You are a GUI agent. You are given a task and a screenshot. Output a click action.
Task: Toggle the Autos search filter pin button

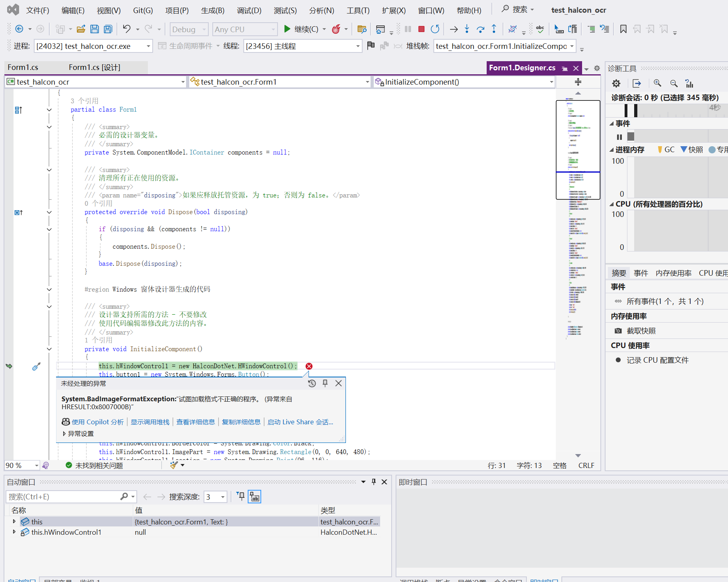click(241, 497)
